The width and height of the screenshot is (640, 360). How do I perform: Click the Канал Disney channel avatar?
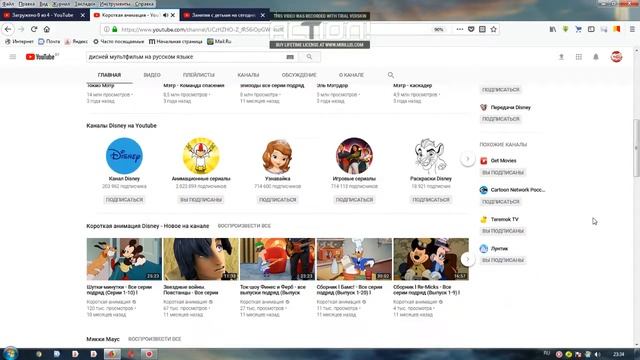(124, 156)
